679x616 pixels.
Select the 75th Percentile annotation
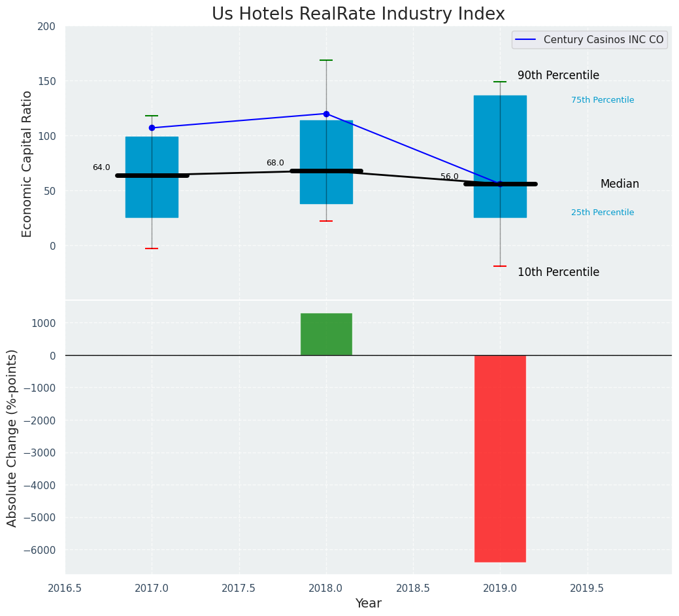point(602,100)
